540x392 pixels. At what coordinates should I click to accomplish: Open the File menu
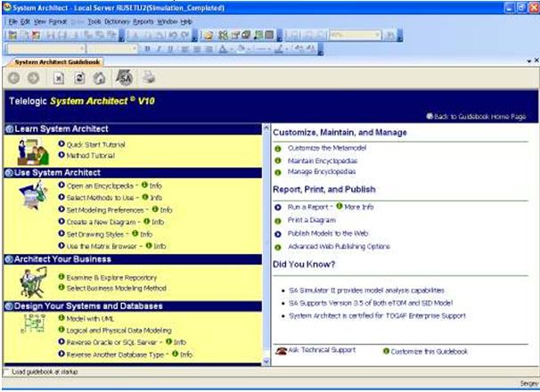tap(12, 21)
